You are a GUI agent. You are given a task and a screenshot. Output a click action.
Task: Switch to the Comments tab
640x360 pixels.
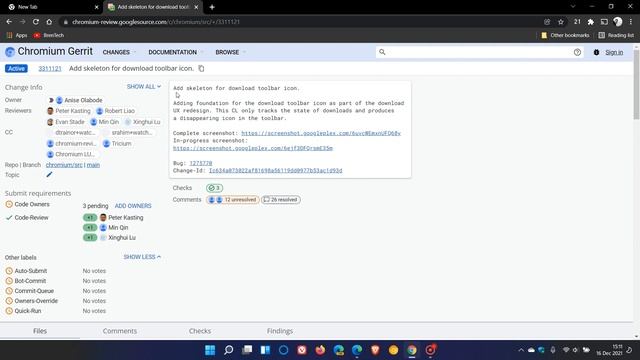[x=120, y=331]
